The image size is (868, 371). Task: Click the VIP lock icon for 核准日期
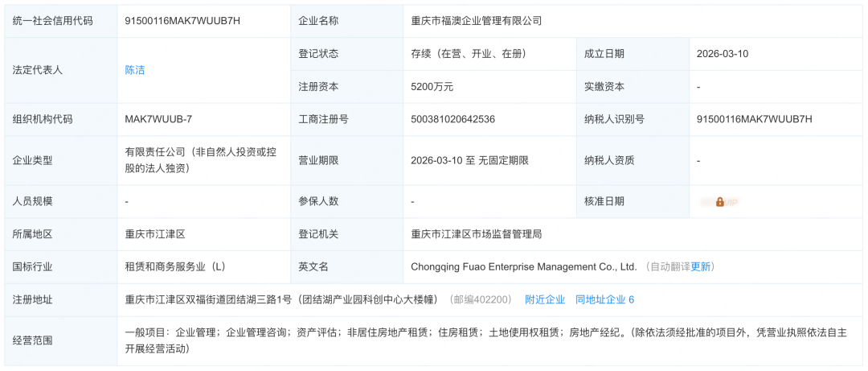tap(719, 202)
